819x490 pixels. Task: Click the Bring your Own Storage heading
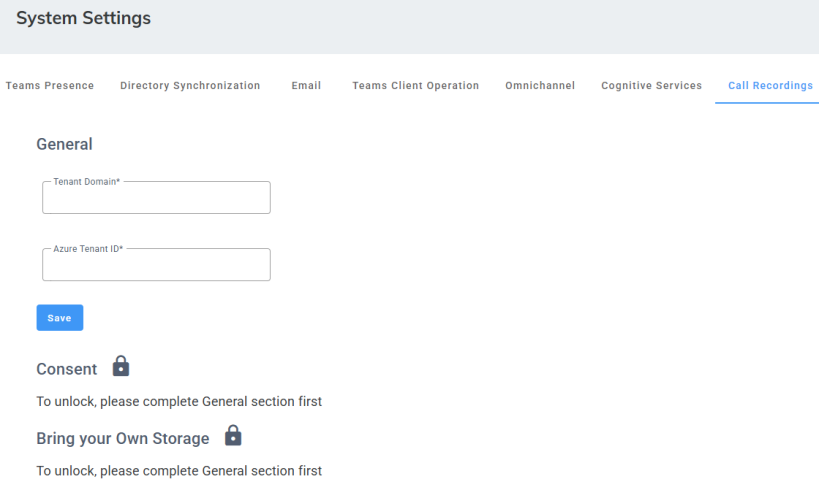(x=123, y=439)
